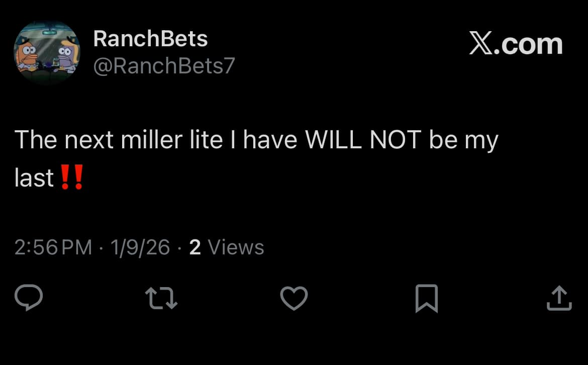The height and width of the screenshot is (365, 588).
Task: Open the share options icon
Action: pos(558,298)
